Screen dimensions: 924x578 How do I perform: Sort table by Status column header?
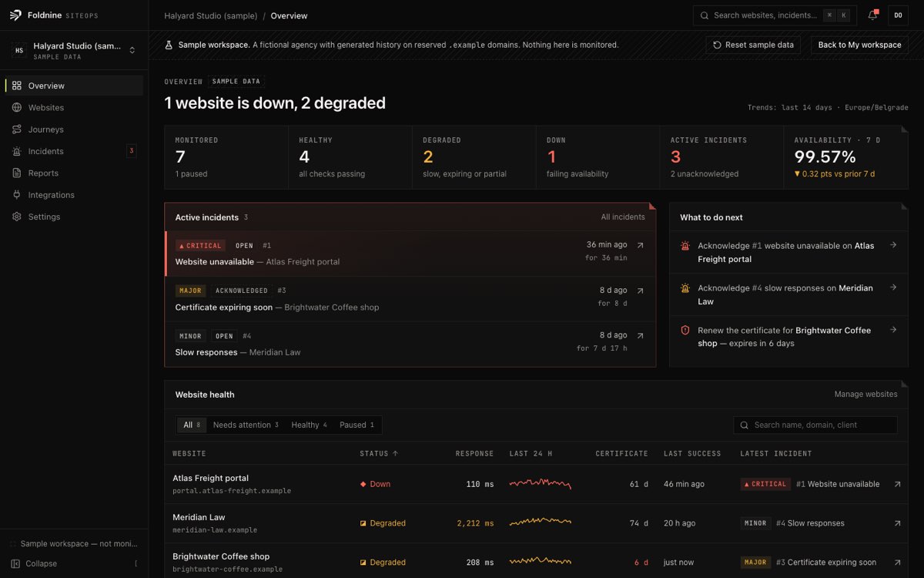pos(379,454)
